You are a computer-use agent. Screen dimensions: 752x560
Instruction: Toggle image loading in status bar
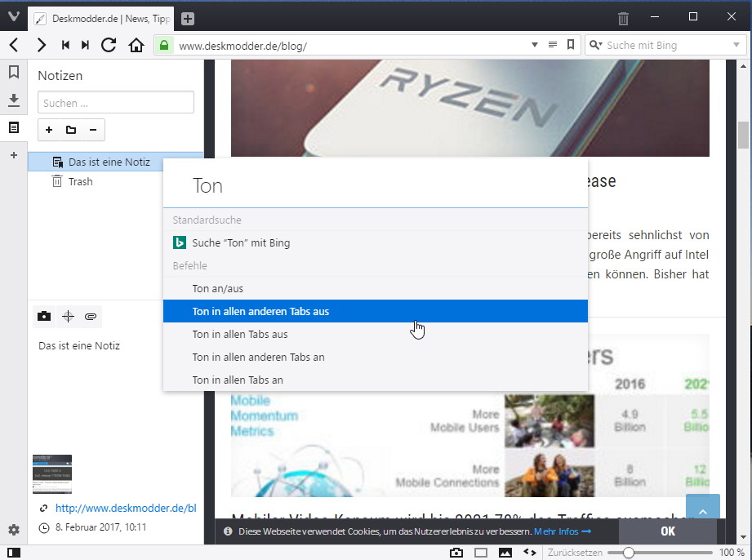[x=505, y=553]
